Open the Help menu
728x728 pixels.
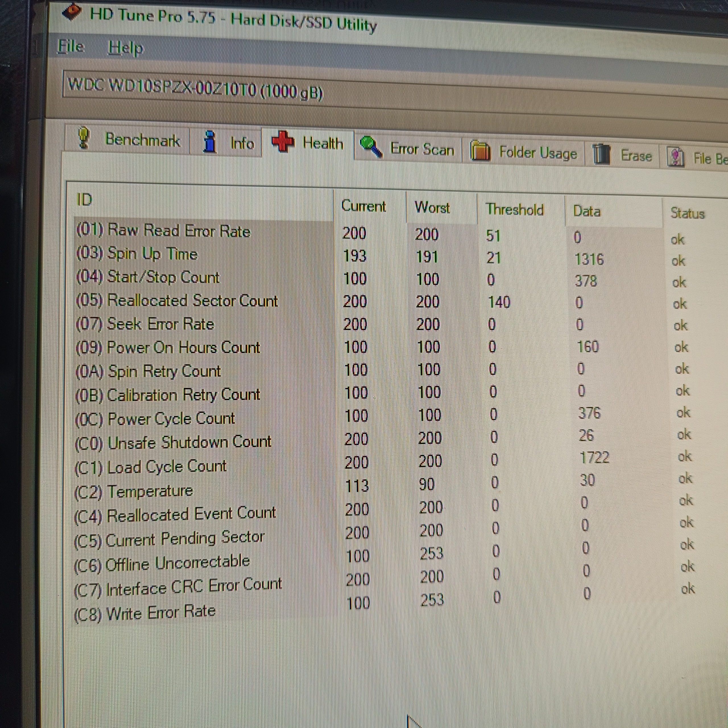tap(125, 48)
